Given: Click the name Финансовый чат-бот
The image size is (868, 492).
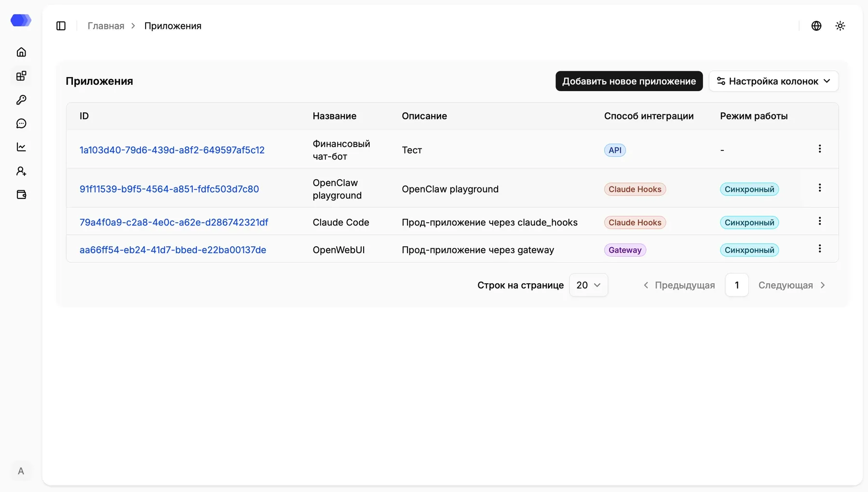Looking at the screenshot, I should 341,150.
